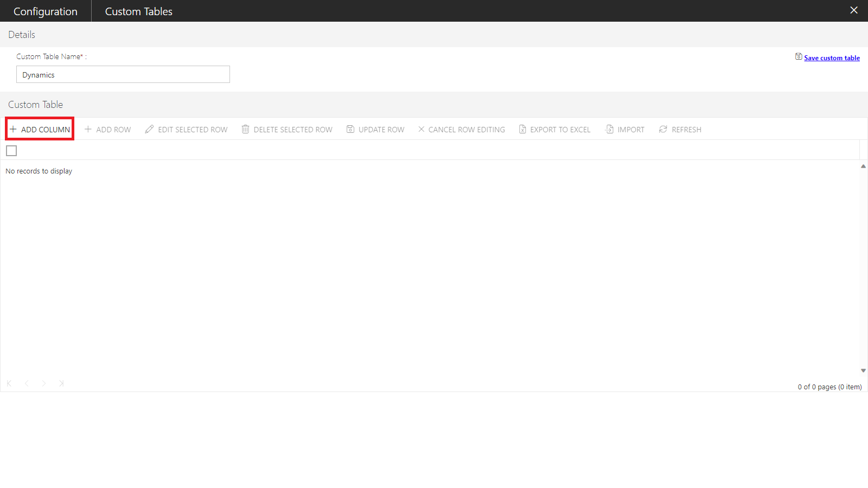Click the Import file icon
This screenshot has width=868, height=488.
tap(610, 129)
